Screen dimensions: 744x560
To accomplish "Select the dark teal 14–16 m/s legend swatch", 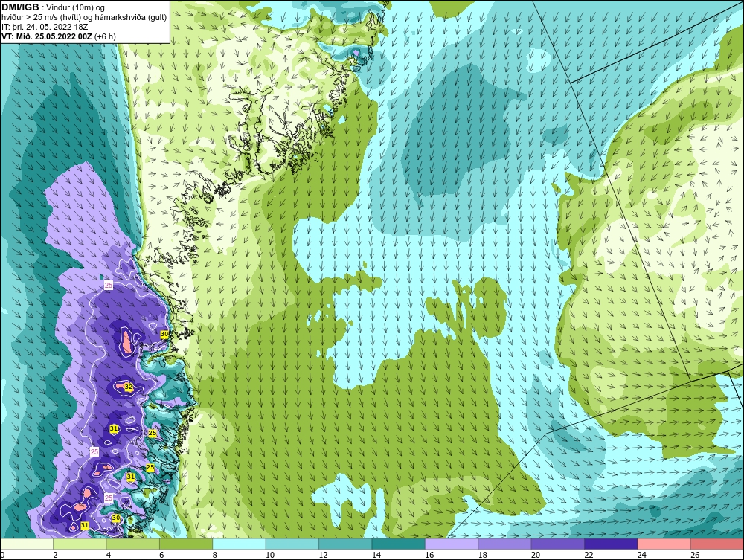I will (x=399, y=544).
